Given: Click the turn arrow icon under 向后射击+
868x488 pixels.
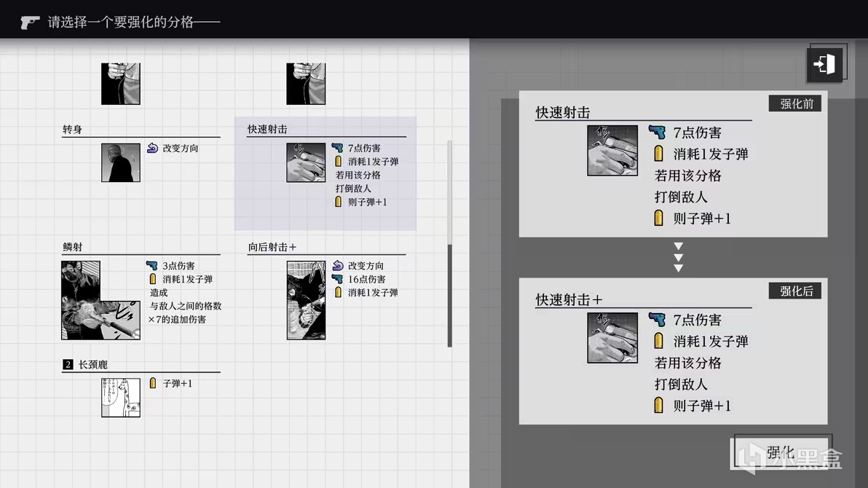Looking at the screenshot, I should click(x=338, y=265).
